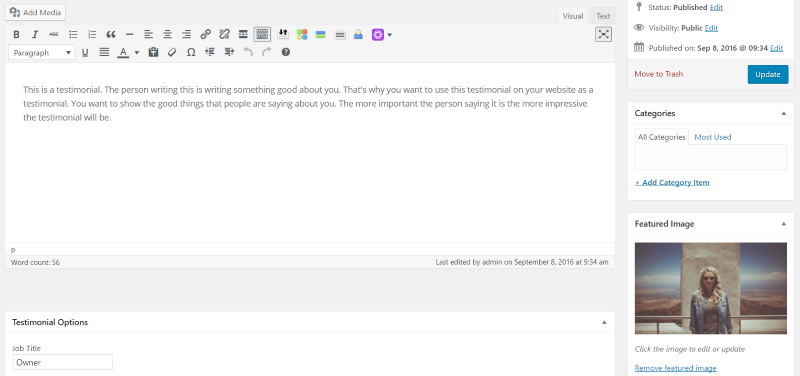Open the purple shortcode dropdown arrow
This screenshot has height=376, width=800.
[390, 35]
